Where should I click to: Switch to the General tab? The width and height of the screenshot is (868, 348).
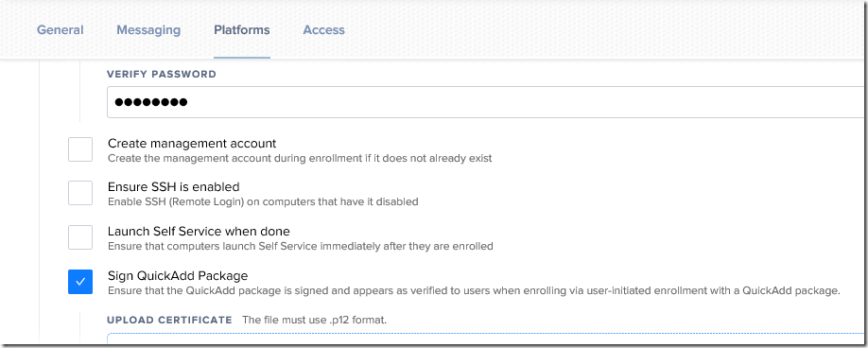pyautogui.click(x=60, y=30)
